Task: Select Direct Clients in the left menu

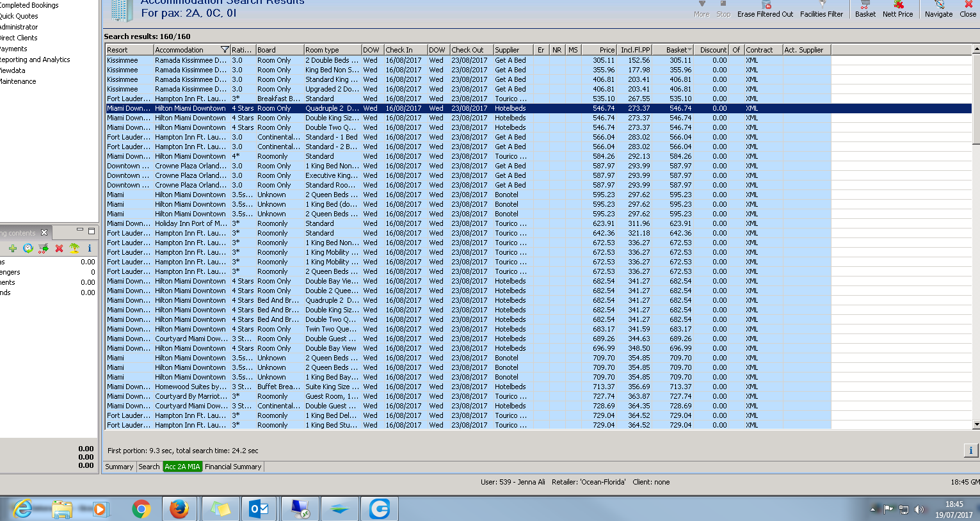Action: (x=19, y=38)
